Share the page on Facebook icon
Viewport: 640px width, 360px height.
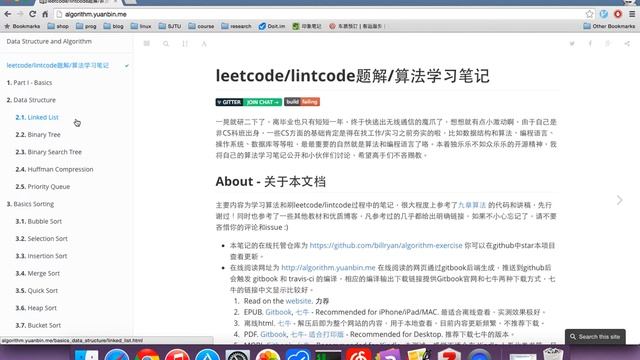pos(590,43)
